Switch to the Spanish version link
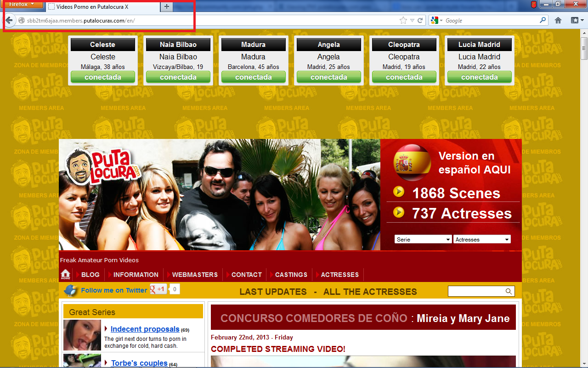 click(475, 162)
